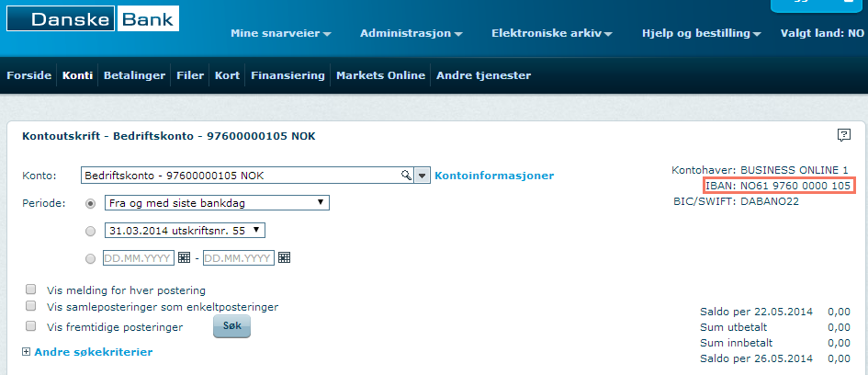Click the Saldo per 26.05.2014 row
868x375 pixels.
point(775,358)
